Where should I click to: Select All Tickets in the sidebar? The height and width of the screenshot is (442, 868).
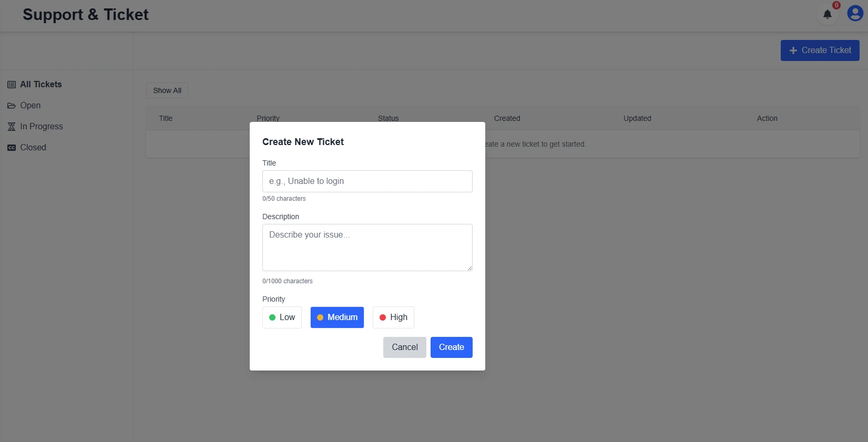coord(40,84)
